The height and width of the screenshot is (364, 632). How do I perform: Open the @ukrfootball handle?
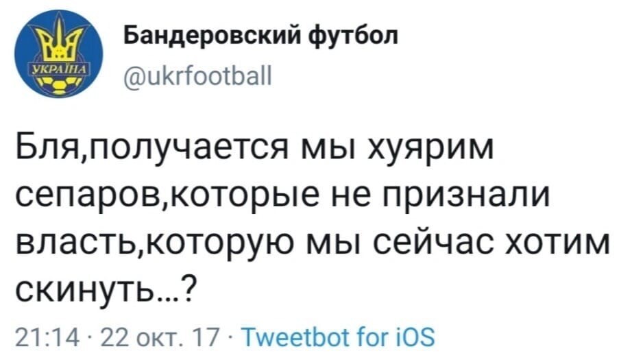tap(198, 75)
